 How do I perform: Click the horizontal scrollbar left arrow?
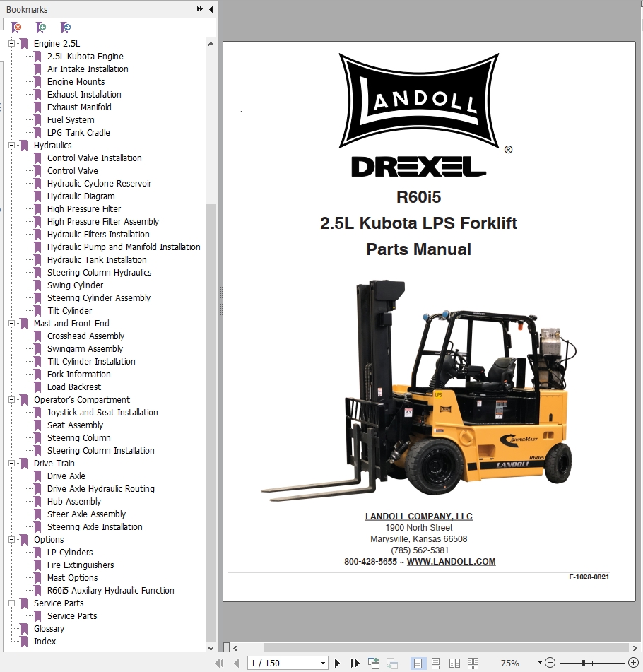click(235, 648)
